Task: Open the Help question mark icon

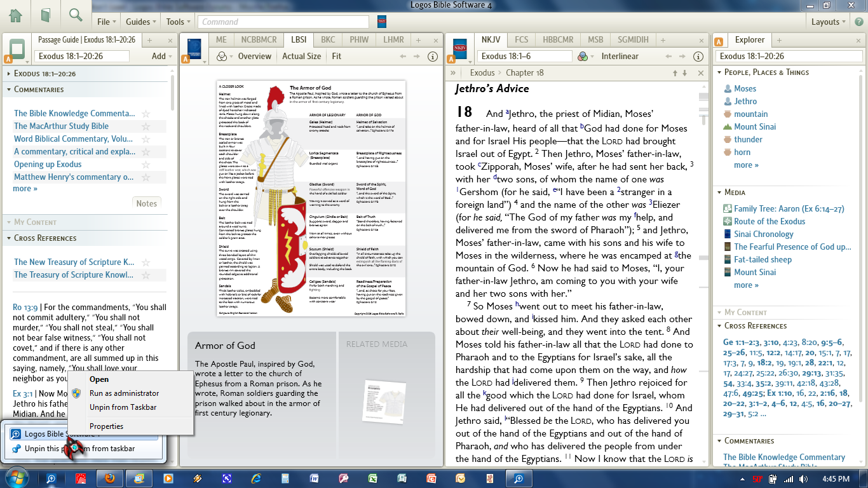Action: point(858,22)
